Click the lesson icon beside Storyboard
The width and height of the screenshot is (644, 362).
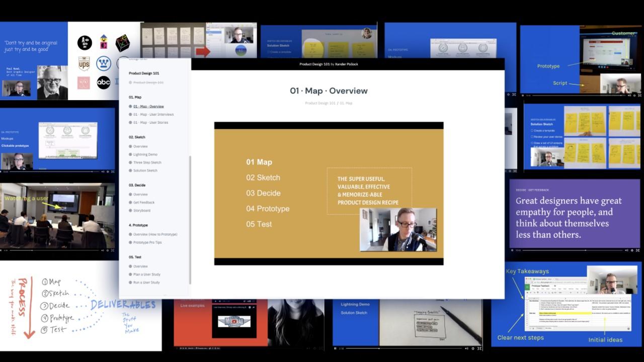point(130,211)
